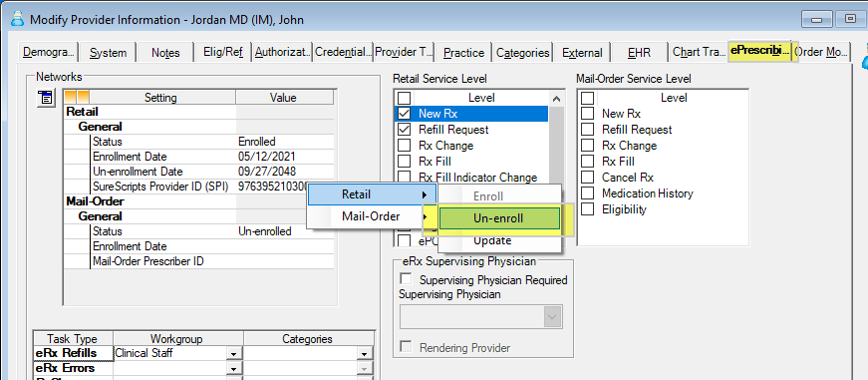
Task: Open the EHR tab
Action: 640,53
